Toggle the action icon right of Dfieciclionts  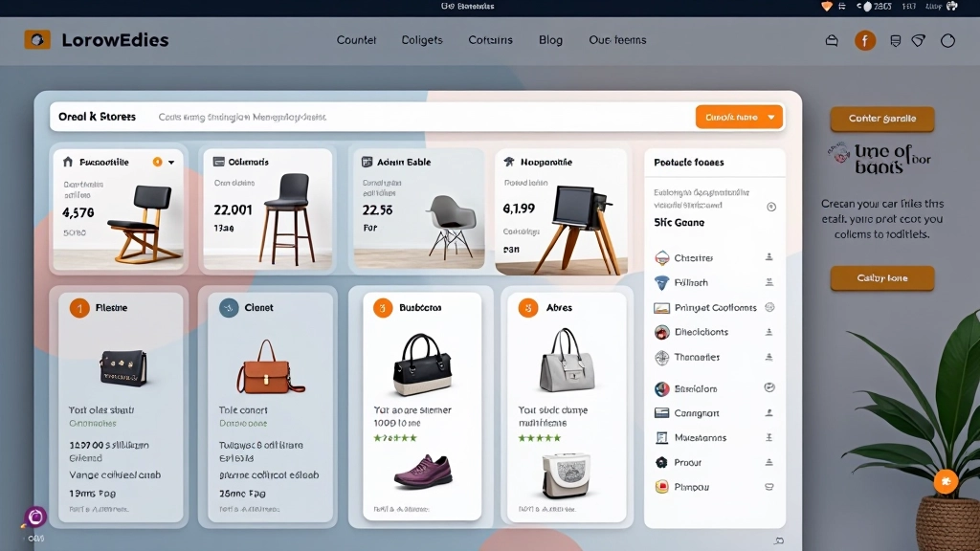click(769, 332)
